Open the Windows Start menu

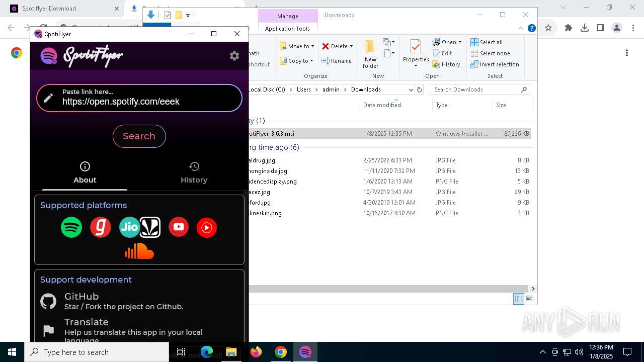click(x=12, y=352)
